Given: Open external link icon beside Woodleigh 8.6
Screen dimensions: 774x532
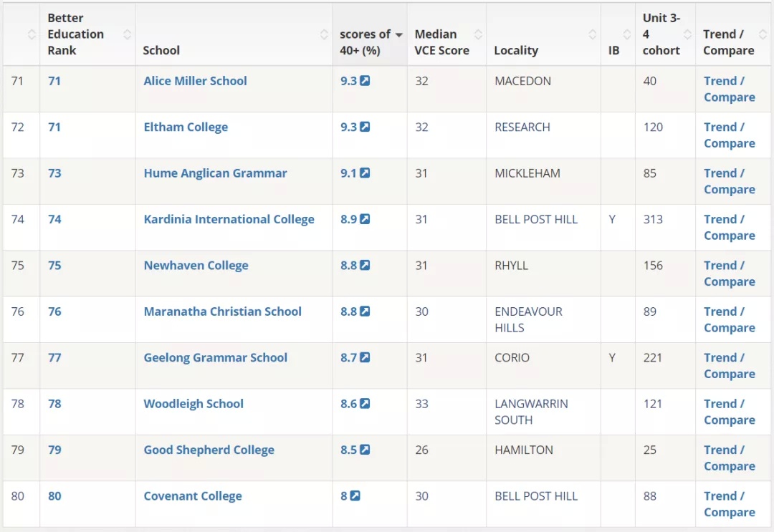Looking at the screenshot, I should 365,403.
